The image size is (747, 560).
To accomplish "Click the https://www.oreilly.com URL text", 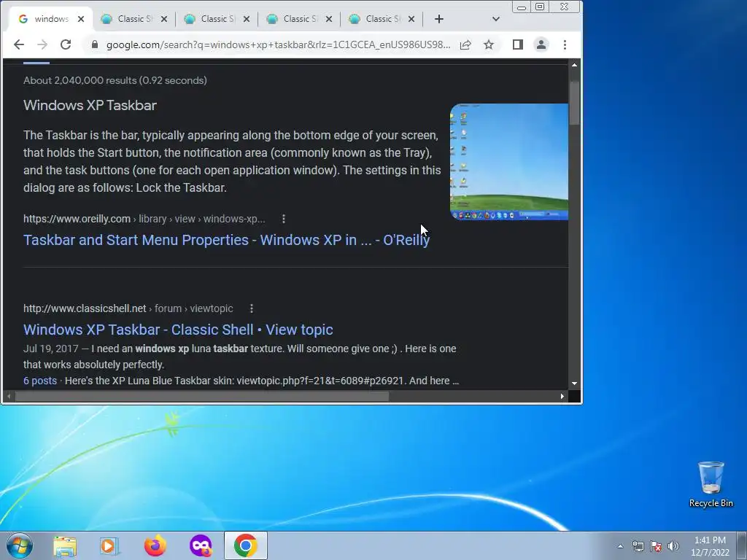I will pyautogui.click(x=77, y=219).
